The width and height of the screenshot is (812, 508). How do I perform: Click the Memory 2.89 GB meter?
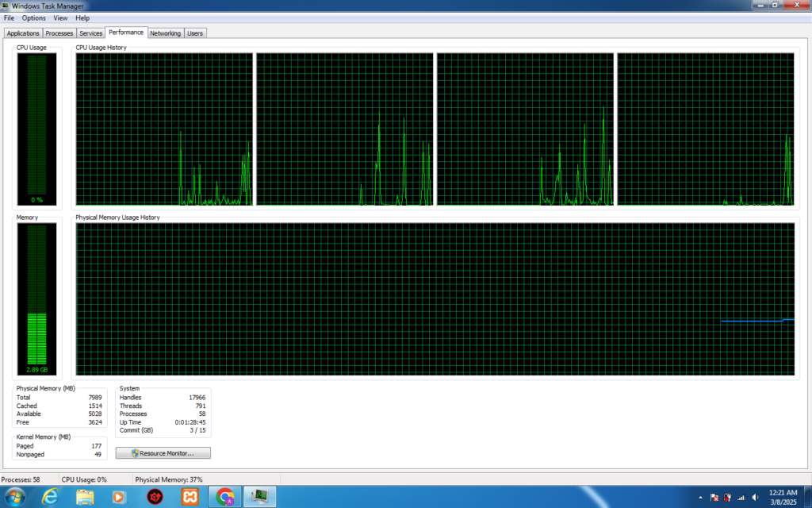(36, 299)
